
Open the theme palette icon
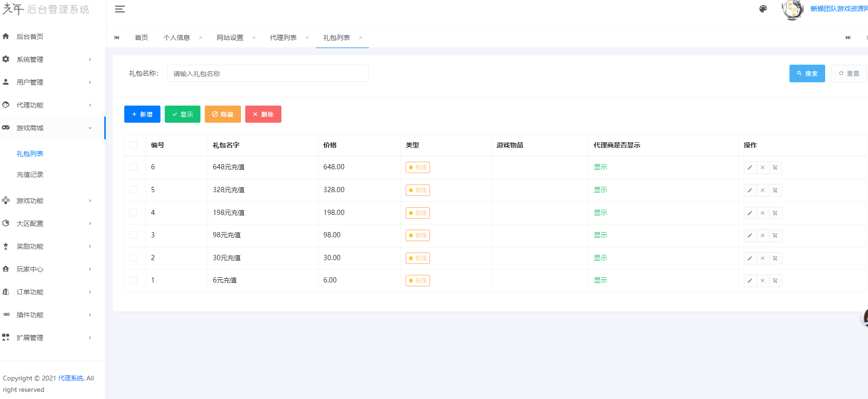763,9
